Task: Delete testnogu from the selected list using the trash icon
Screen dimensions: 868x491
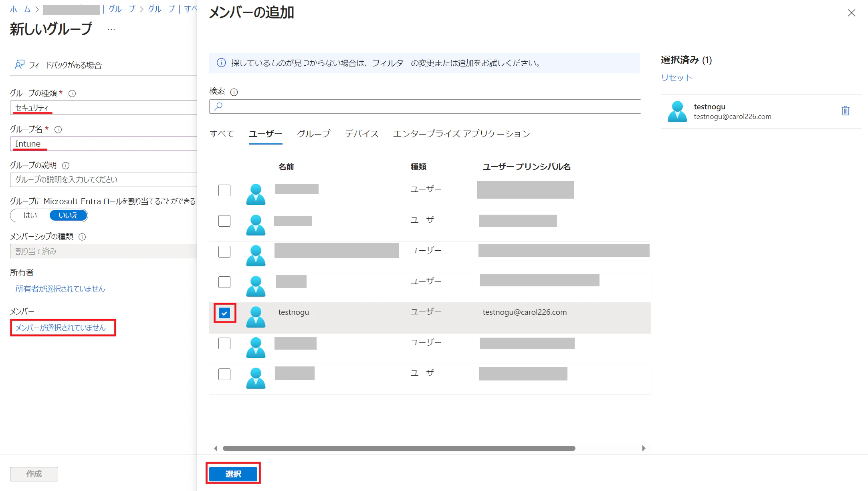Action: click(846, 111)
